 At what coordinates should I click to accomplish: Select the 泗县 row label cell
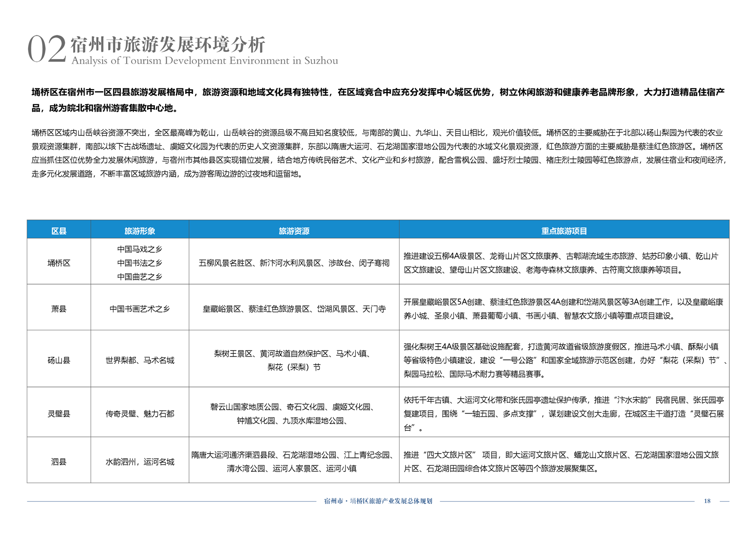pos(59,462)
